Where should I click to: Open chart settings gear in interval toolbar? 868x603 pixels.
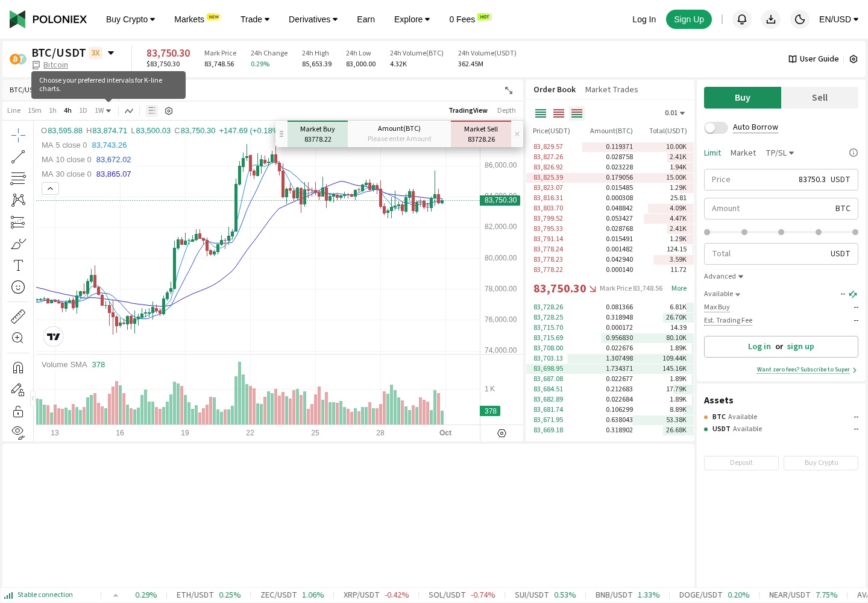[x=169, y=111]
